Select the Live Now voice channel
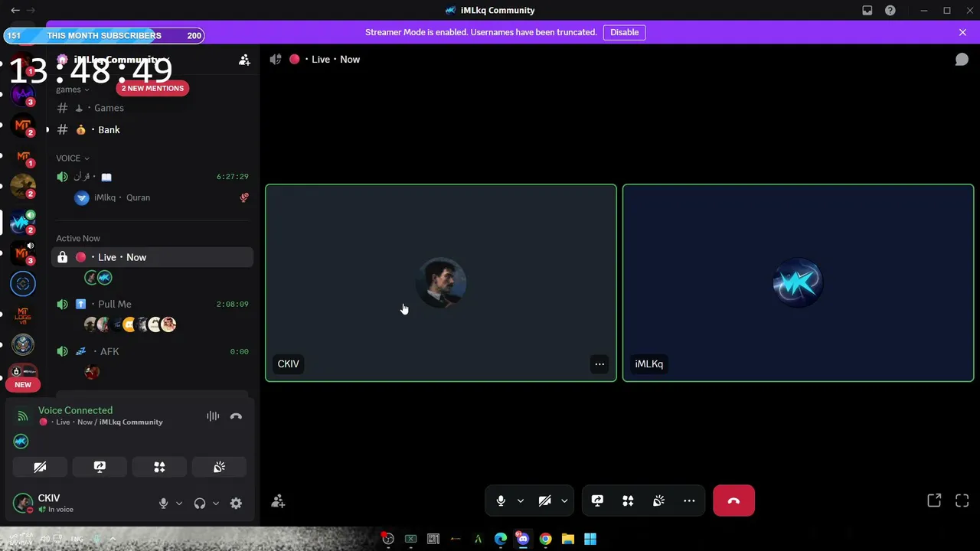 (x=152, y=257)
